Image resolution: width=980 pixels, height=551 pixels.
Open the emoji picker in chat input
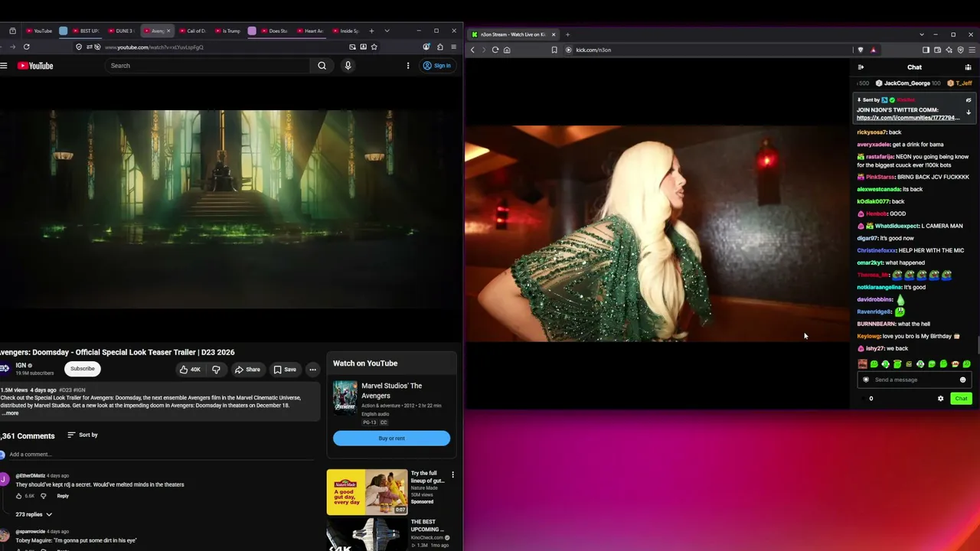click(x=963, y=380)
